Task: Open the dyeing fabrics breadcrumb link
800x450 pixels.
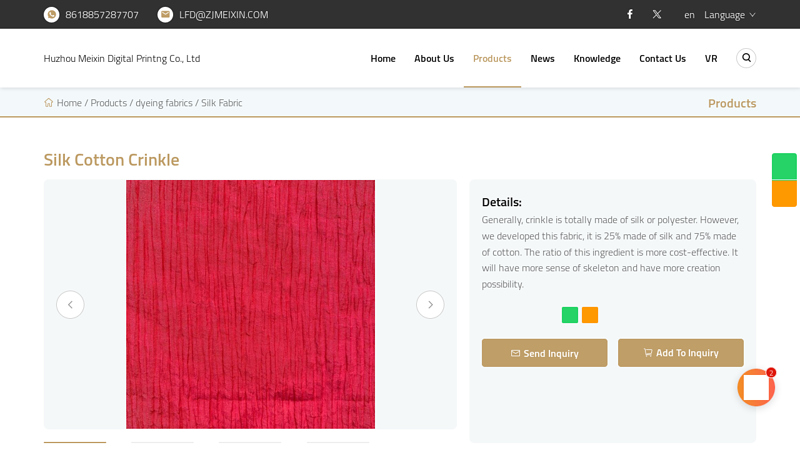Action: click(x=163, y=103)
